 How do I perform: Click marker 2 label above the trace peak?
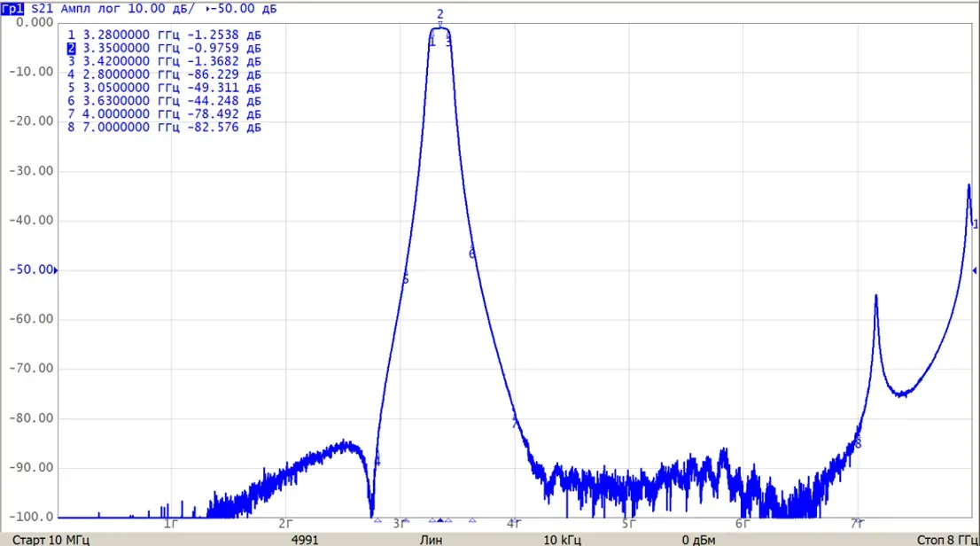point(440,14)
